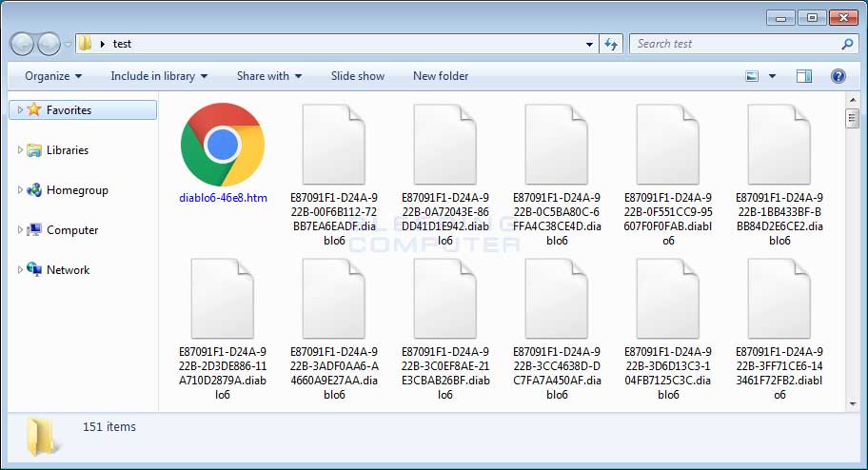Change view using the view icon
Image resolution: width=868 pixels, height=470 pixels.
coord(752,76)
